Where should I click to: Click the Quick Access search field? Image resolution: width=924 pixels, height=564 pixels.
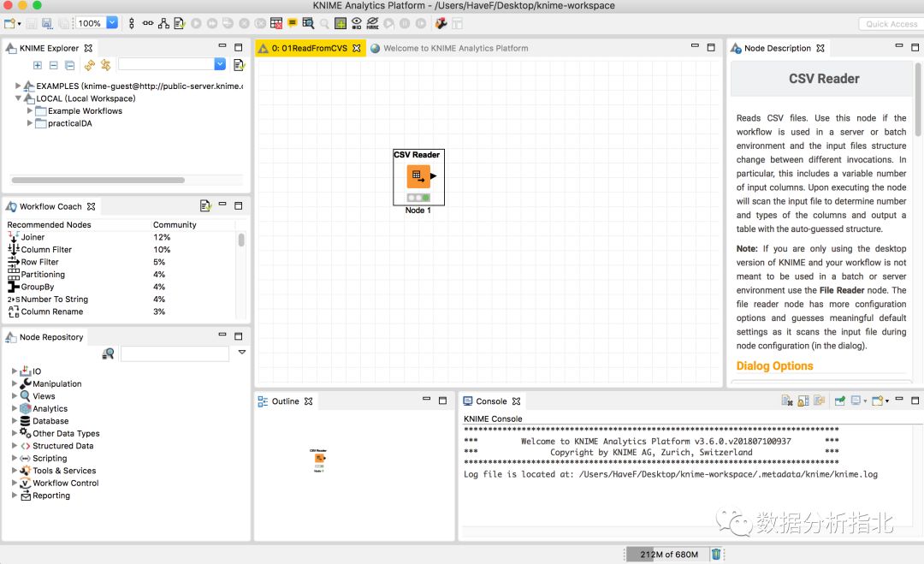891,24
